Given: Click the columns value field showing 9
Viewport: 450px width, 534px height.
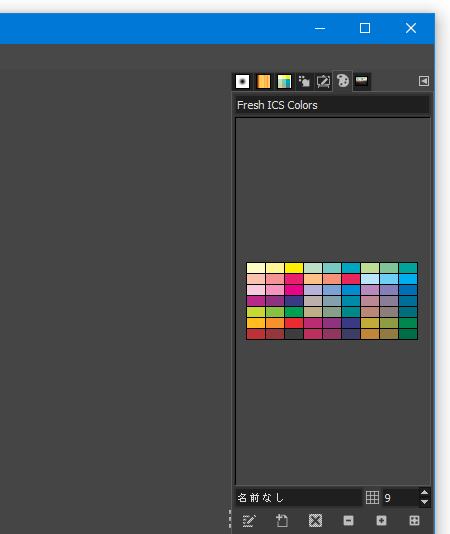Looking at the screenshot, I should [x=401, y=498].
